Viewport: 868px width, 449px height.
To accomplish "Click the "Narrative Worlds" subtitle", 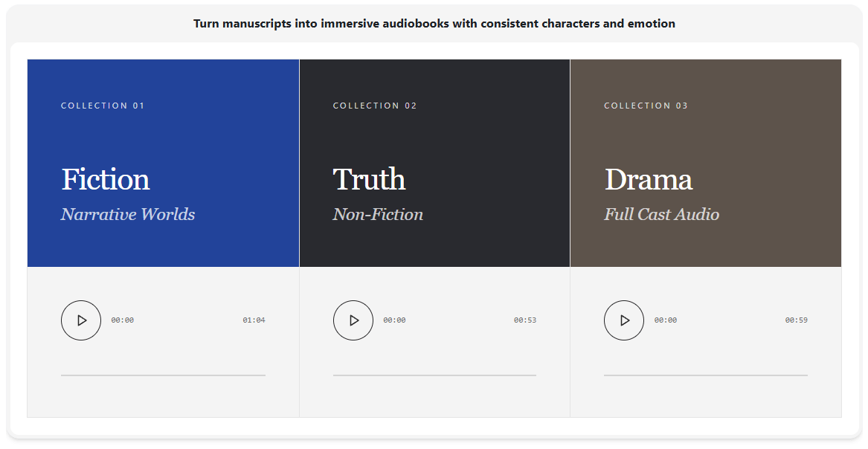I will click(128, 215).
